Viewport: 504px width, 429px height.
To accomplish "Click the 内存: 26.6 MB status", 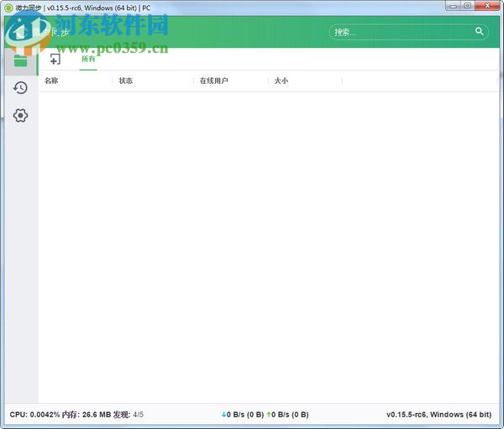I will 87,415.
